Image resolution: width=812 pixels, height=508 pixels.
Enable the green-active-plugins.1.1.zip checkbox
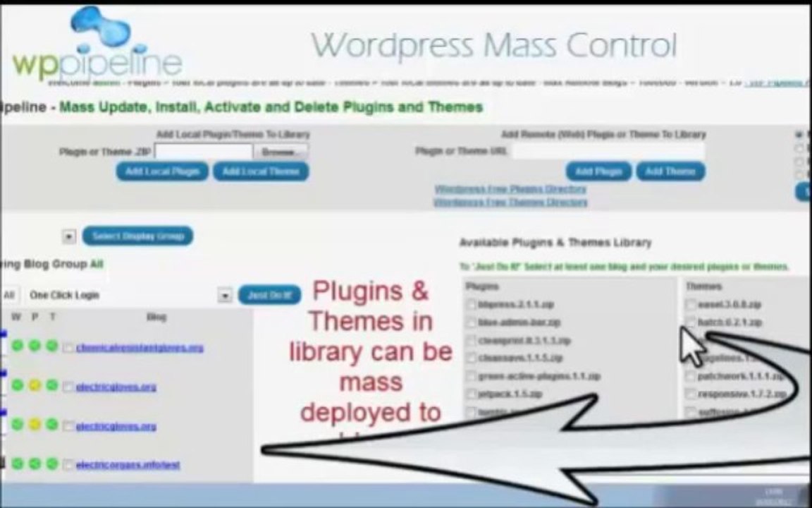[471, 376]
